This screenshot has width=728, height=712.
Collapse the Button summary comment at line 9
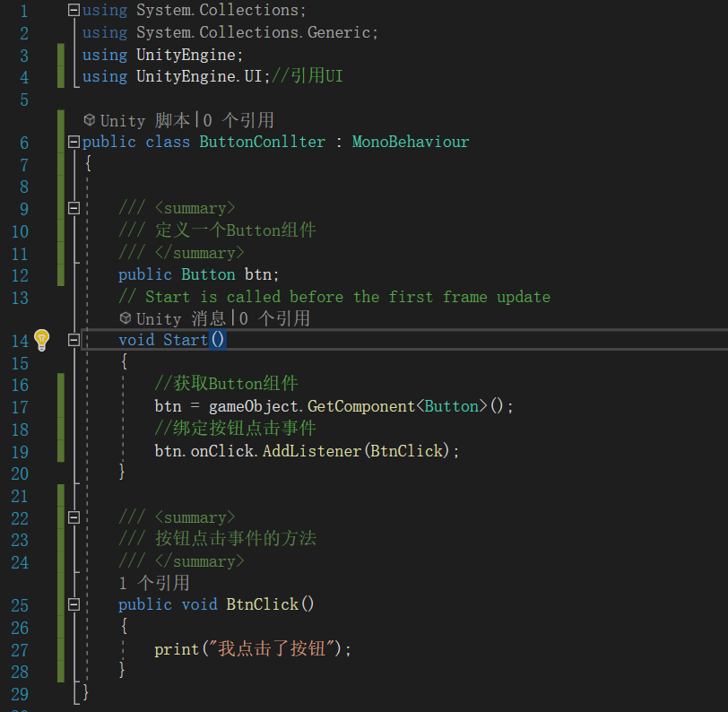click(74, 208)
